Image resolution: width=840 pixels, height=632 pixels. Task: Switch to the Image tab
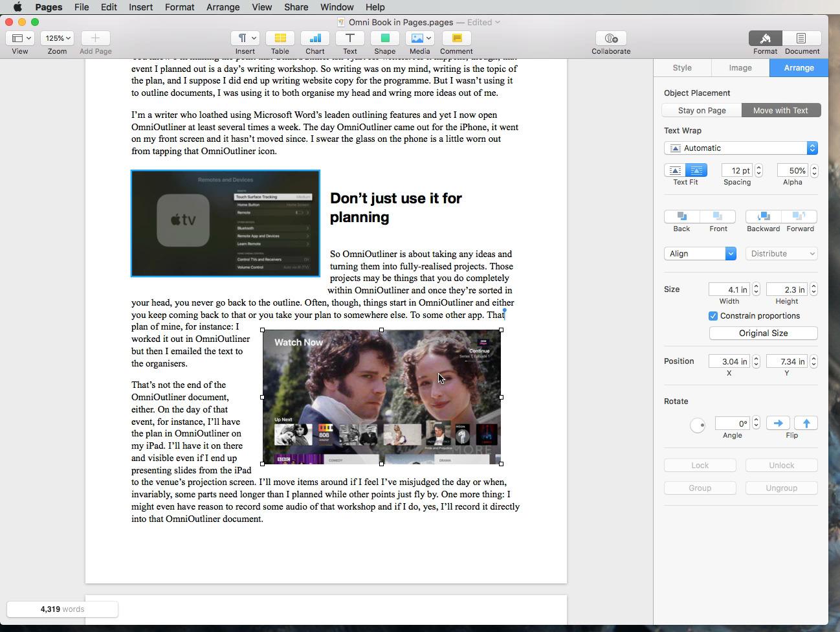pos(740,67)
